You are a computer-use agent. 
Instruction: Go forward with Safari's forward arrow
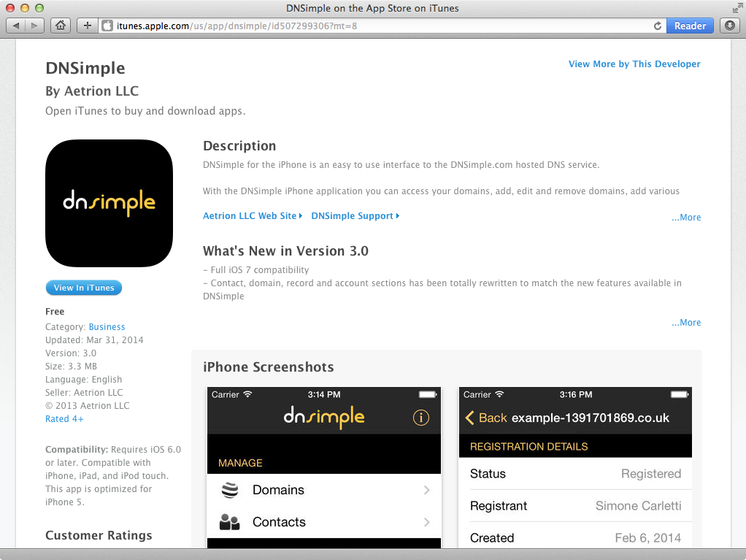click(x=34, y=26)
